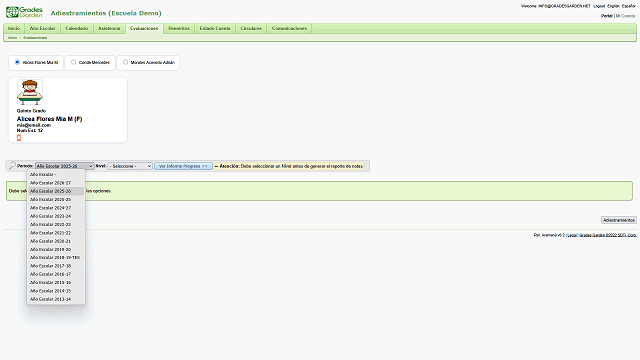Viewport: 640px width, 360px height.
Task: Click the Quinto Grado label
Action: pos(31,111)
